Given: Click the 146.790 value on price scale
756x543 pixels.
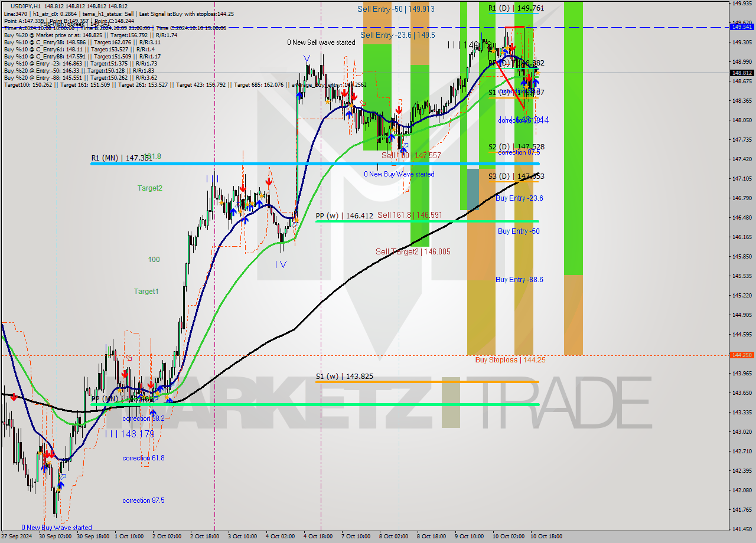Looking at the screenshot, I should point(742,198).
